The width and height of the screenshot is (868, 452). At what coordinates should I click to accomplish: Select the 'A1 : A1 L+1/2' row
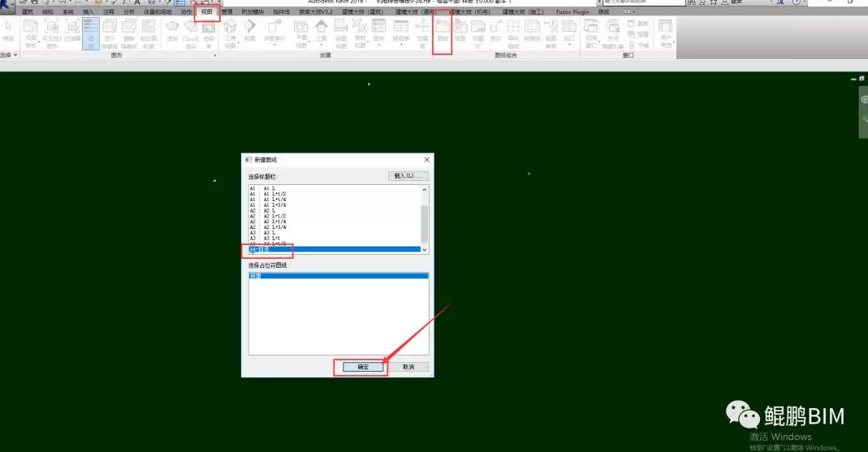pyautogui.click(x=335, y=194)
